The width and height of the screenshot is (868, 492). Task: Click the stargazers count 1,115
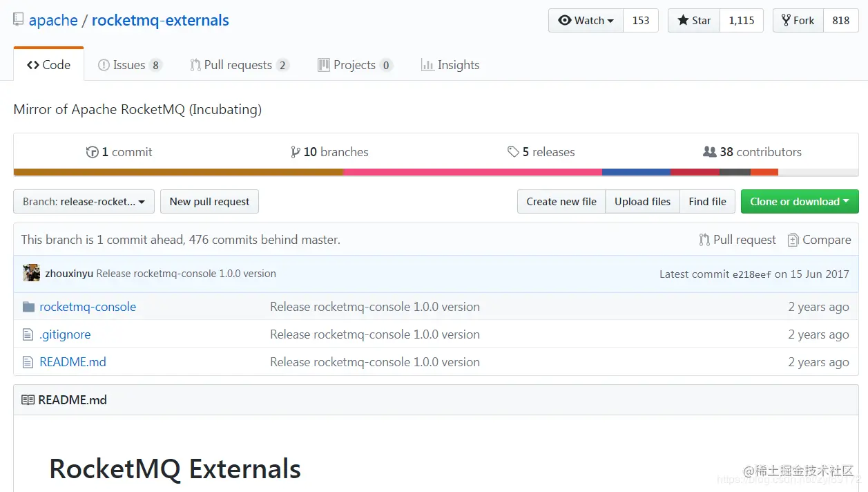[742, 21]
